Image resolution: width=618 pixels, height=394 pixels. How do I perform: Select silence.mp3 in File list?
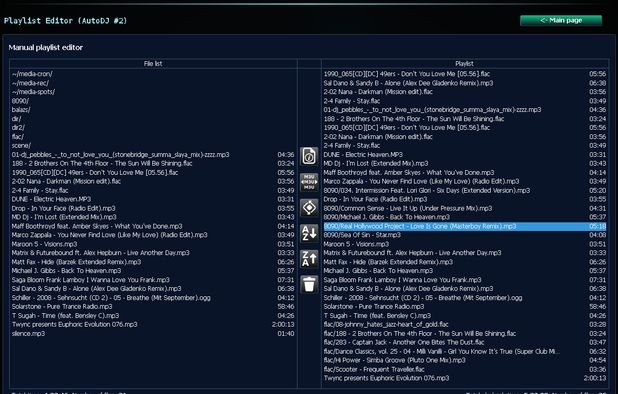(x=153, y=334)
